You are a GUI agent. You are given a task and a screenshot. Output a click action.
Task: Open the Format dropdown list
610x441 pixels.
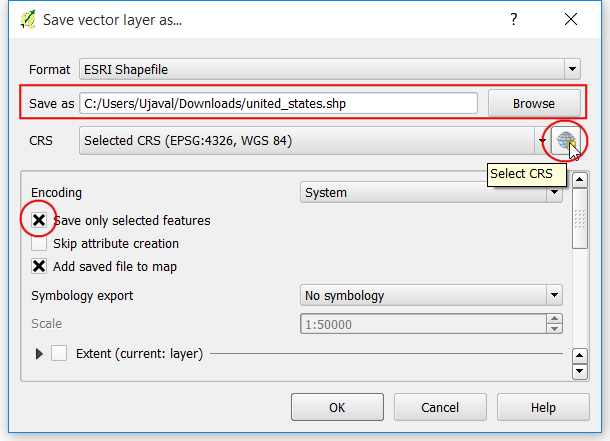572,69
